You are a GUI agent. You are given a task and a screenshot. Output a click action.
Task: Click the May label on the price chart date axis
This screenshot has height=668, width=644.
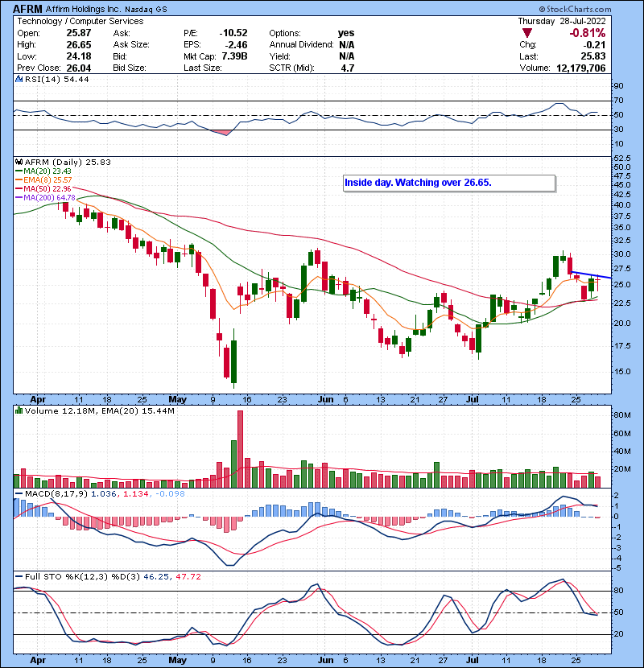coord(177,400)
